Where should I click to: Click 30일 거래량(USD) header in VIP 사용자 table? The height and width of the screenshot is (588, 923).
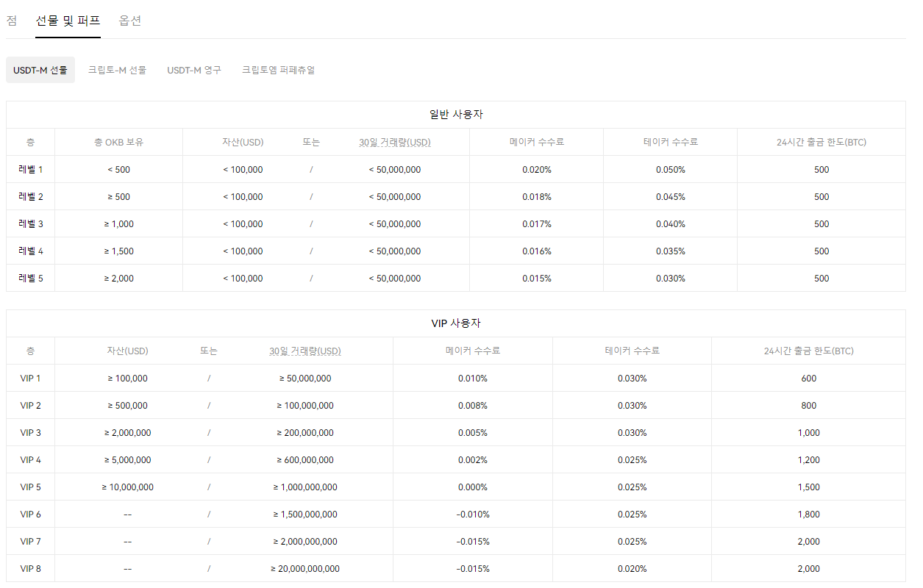[x=305, y=351]
